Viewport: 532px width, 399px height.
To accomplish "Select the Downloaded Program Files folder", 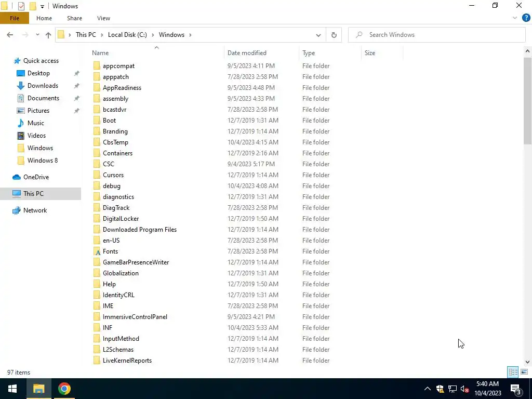I will (x=139, y=230).
